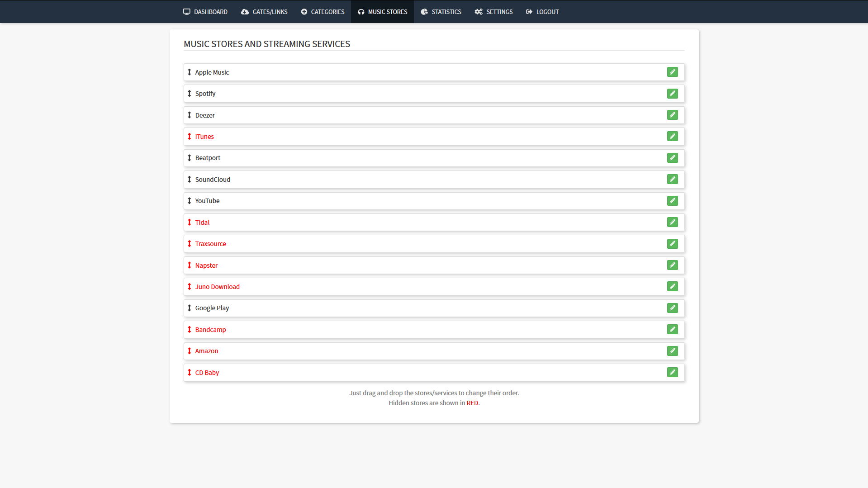Select the SoundCloud row label
The height and width of the screenshot is (488, 868).
click(213, 180)
